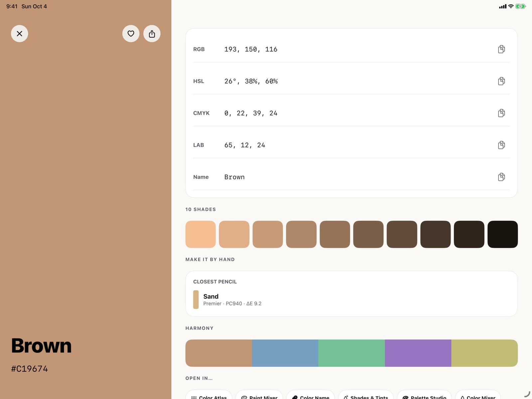Open in Color Name
This screenshot has width=532, height=399.
[311, 395]
